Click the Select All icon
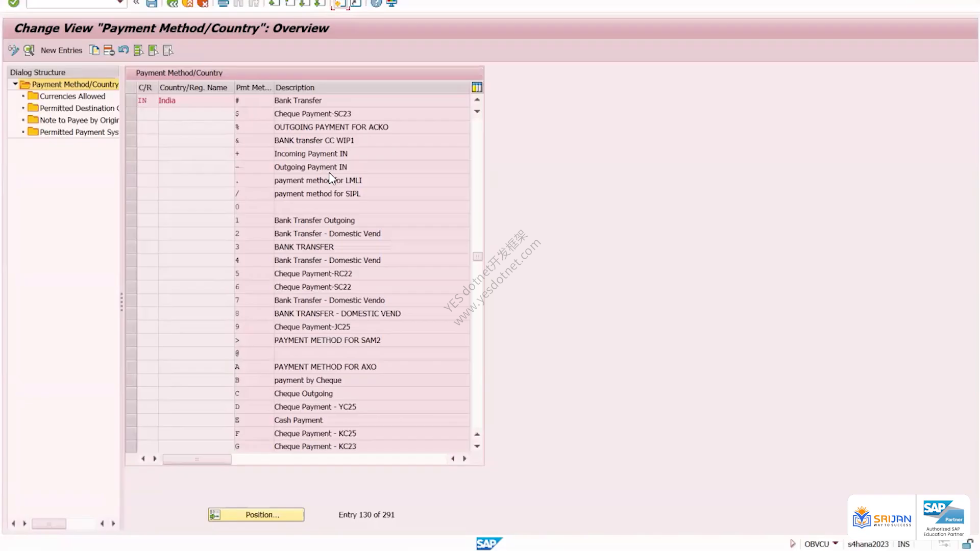This screenshot has width=980, height=551. coord(138,50)
